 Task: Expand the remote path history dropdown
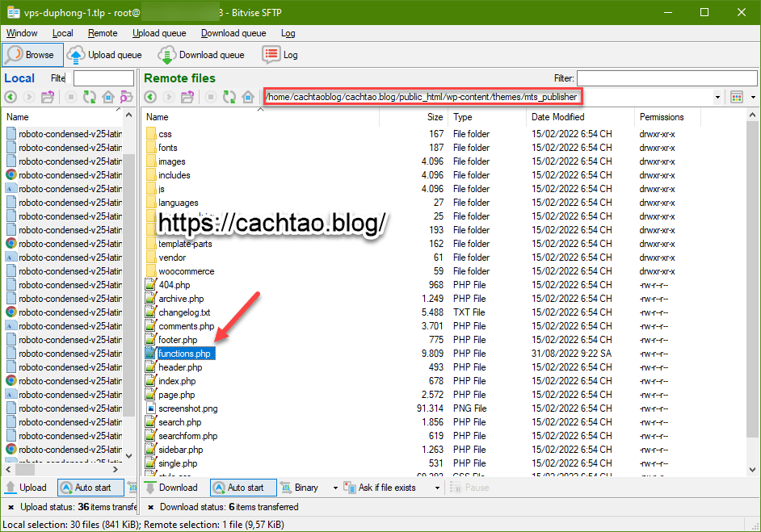point(717,97)
